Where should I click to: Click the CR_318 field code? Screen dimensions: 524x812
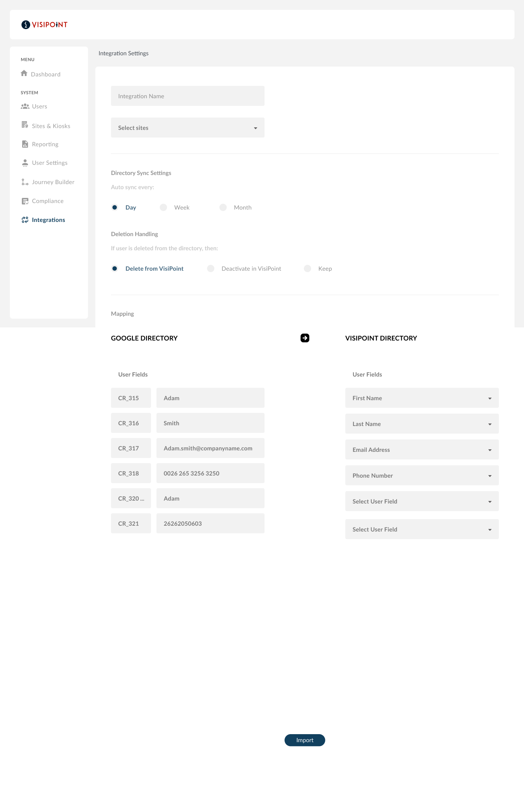(x=131, y=473)
